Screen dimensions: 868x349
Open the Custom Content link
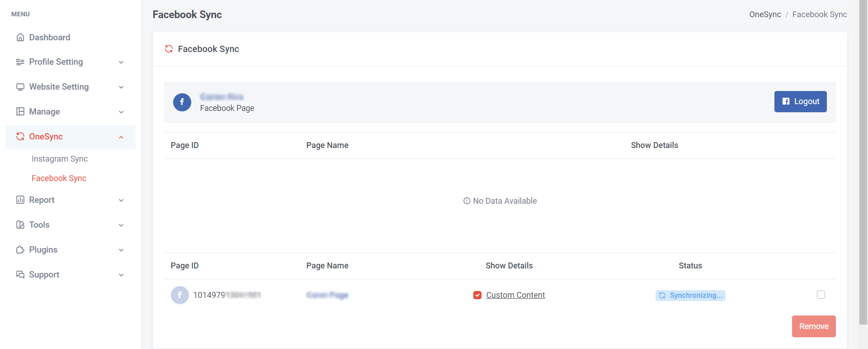pyautogui.click(x=515, y=295)
